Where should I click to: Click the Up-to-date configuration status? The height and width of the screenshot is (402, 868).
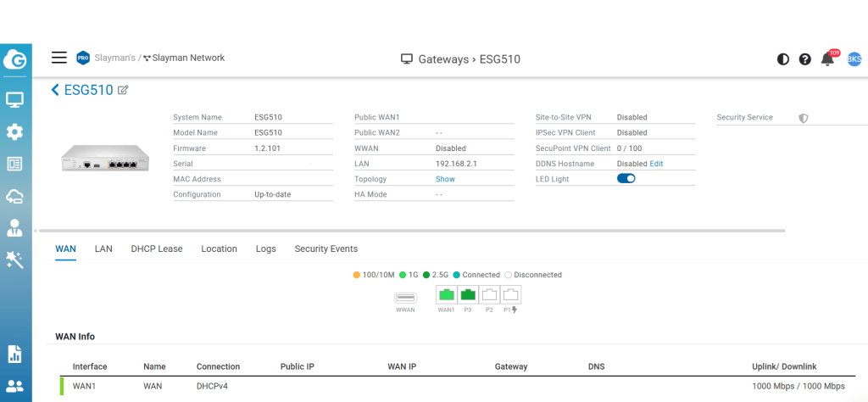(x=273, y=194)
